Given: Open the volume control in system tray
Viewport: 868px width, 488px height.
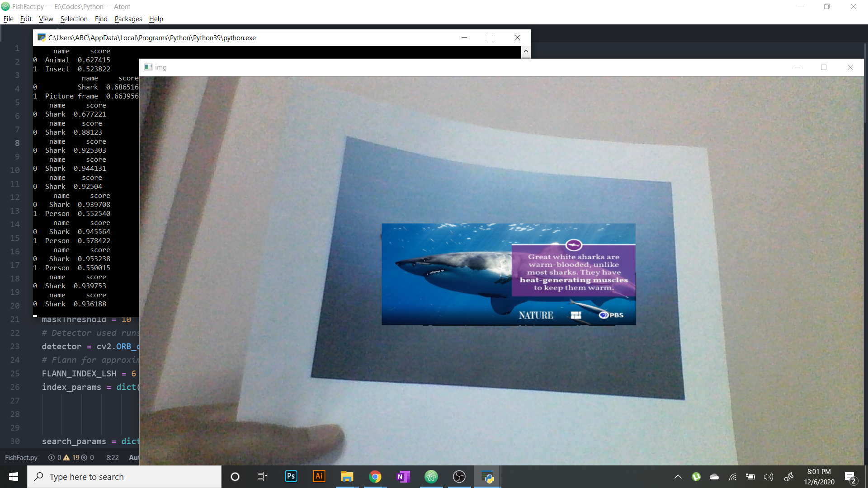Looking at the screenshot, I should (768, 477).
